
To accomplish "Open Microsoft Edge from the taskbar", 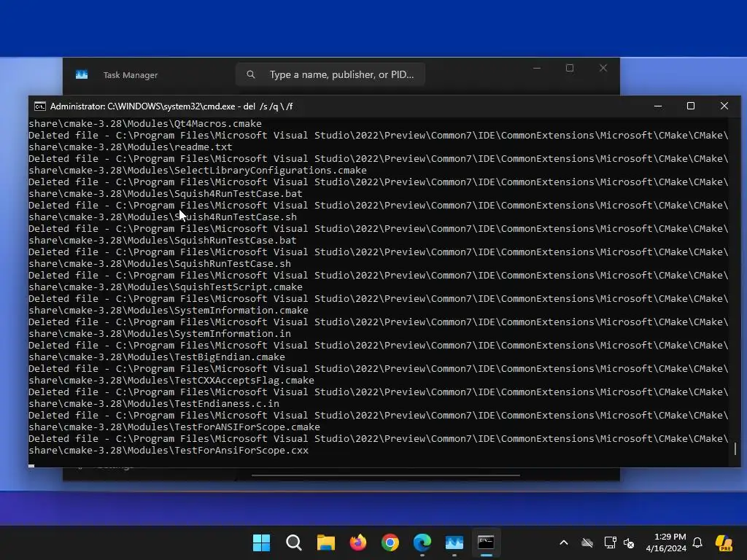I will (422, 542).
